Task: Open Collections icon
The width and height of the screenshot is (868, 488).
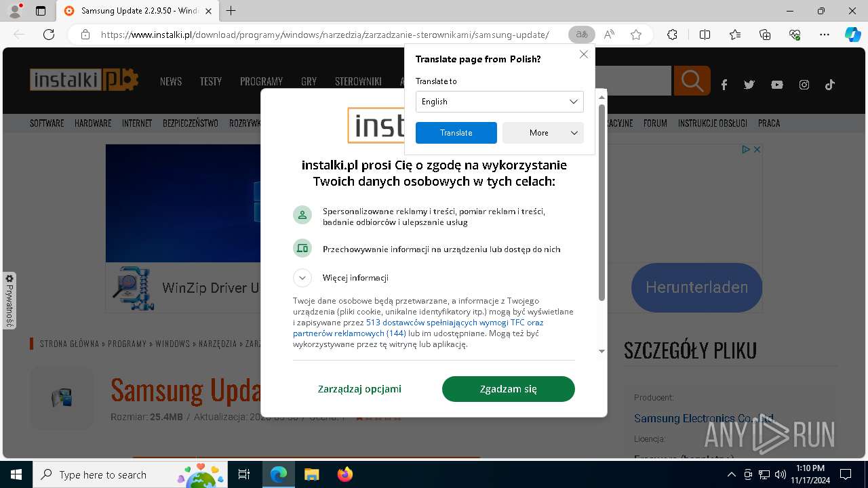Action: (x=765, y=35)
